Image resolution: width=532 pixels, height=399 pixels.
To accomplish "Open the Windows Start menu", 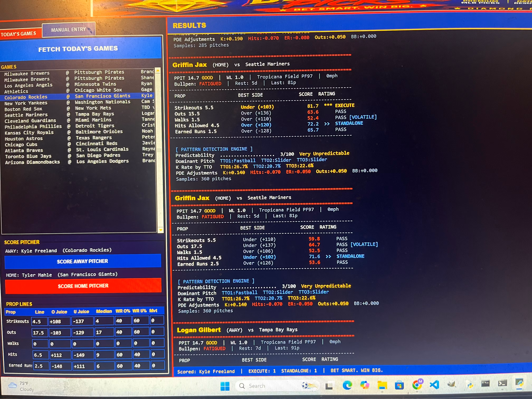I will (225, 386).
